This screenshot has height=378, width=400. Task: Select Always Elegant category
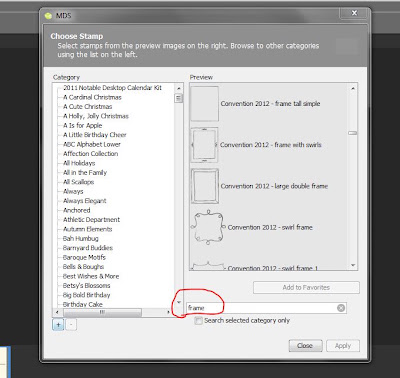pyautogui.click(x=85, y=201)
